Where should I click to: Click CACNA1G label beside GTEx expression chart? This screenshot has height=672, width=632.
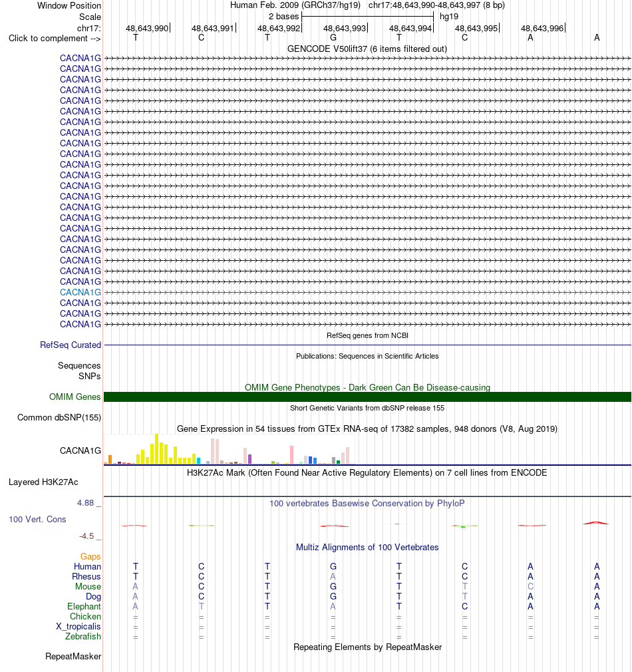click(x=80, y=451)
